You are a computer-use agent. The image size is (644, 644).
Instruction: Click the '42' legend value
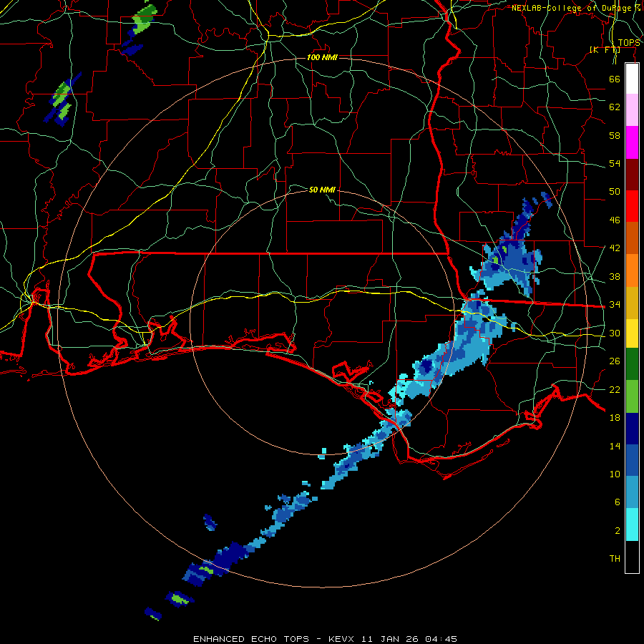pos(615,248)
